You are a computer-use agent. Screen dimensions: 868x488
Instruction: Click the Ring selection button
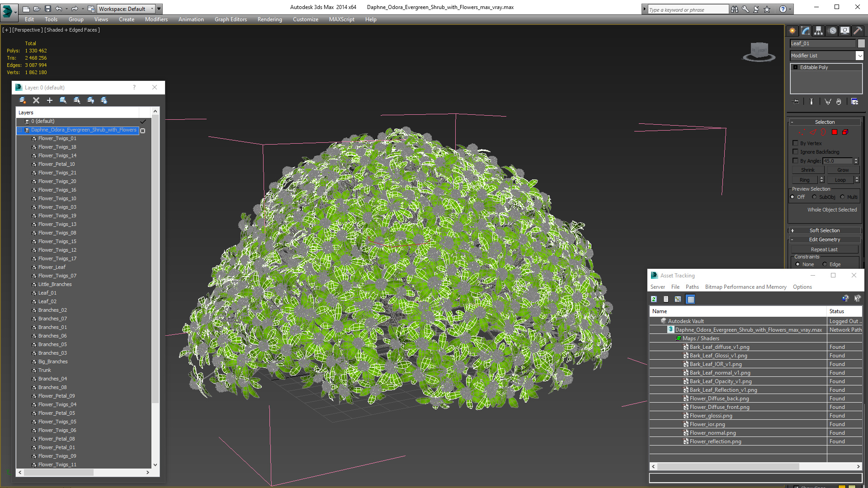[x=805, y=180]
